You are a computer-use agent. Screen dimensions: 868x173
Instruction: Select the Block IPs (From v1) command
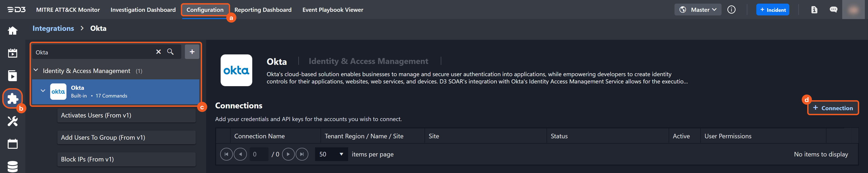coord(126,159)
